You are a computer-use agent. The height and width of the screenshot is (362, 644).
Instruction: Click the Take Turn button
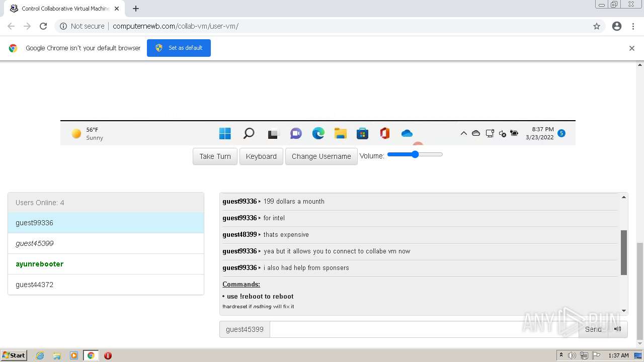(215, 156)
